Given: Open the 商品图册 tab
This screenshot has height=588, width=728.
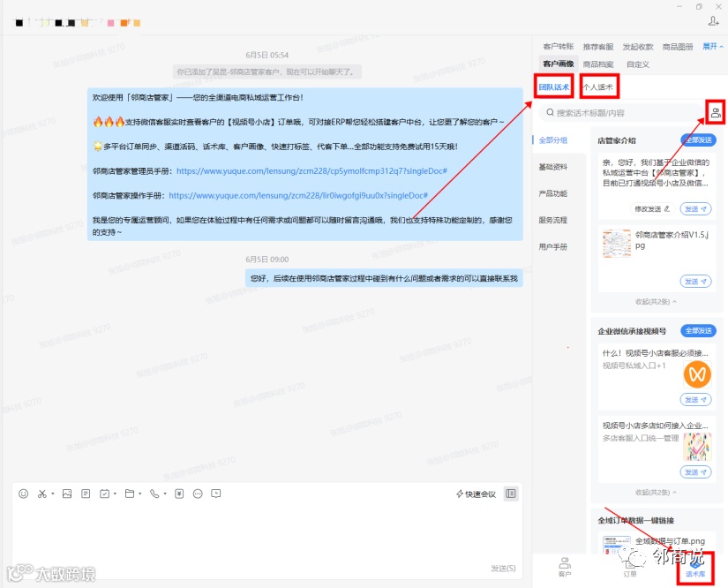Looking at the screenshot, I should pos(678,47).
